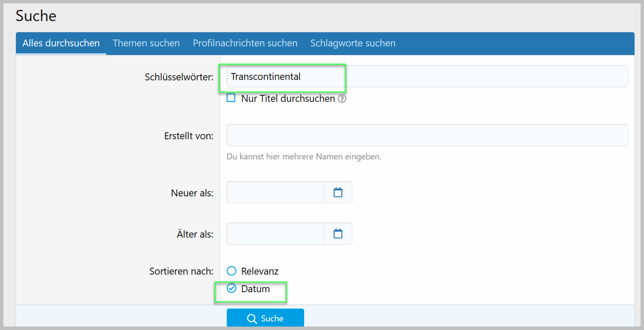The height and width of the screenshot is (330, 644).
Task: Click the Älter als date text field
Action: click(x=275, y=234)
